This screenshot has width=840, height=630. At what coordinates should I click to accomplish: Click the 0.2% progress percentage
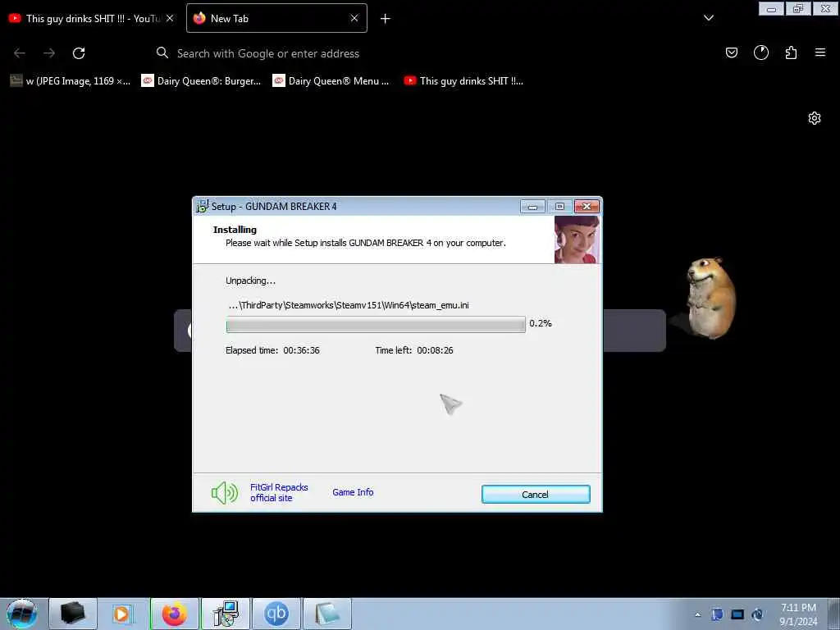(x=540, y=323)
